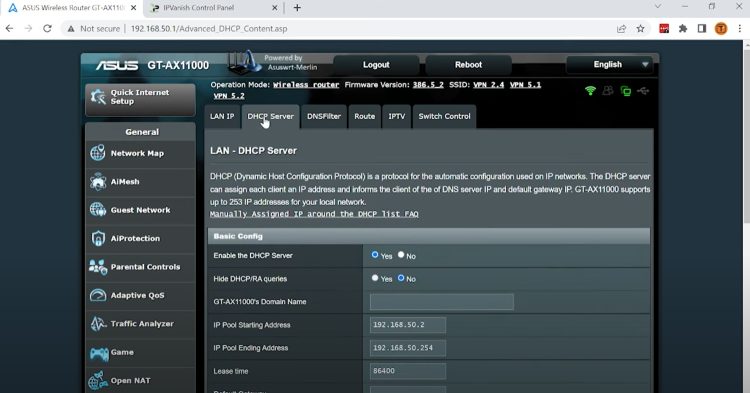Reload the page with the refresh icon

47,29
